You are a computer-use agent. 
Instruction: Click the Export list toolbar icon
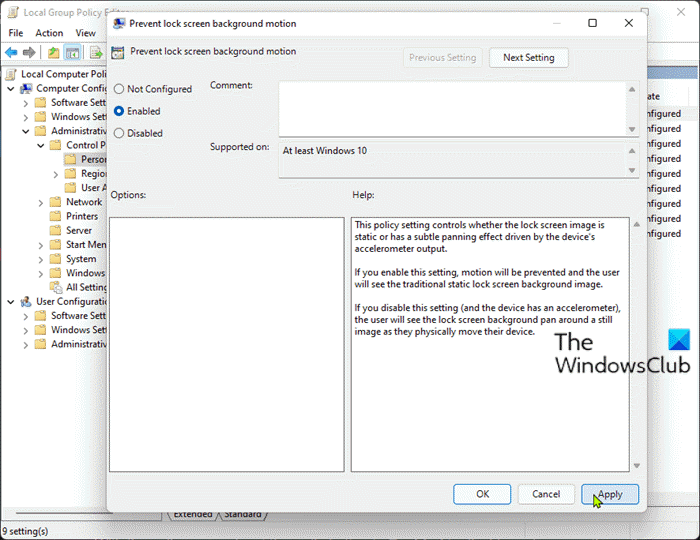[96, 53]
